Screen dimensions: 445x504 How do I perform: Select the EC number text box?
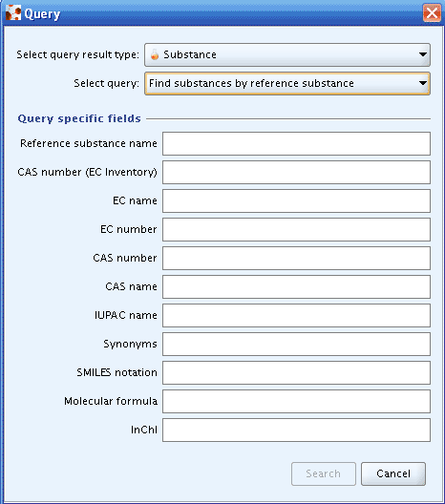point(296,229)
